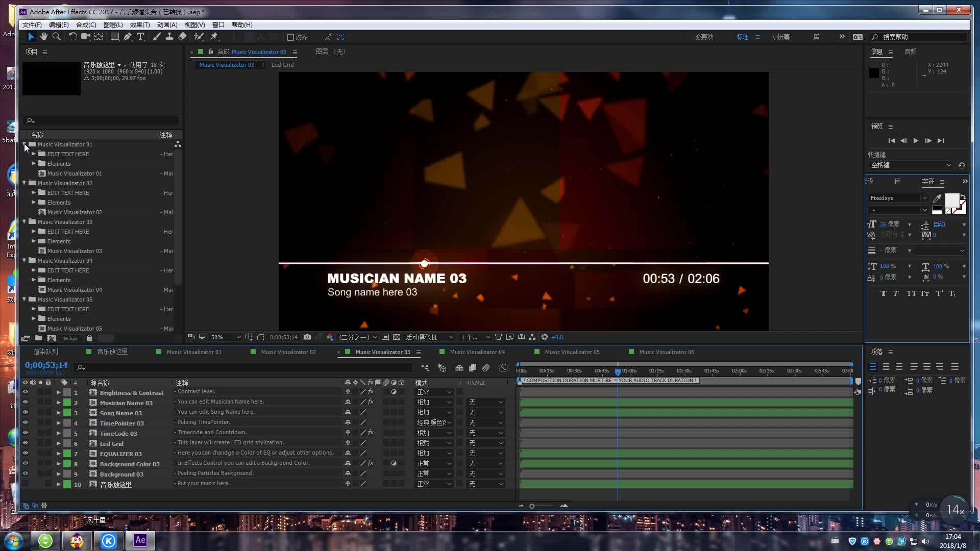The image size is (980, 551).
Task: Switch to Music Visualizator 05 timeline tab
Action: click(x=572, y=352)
